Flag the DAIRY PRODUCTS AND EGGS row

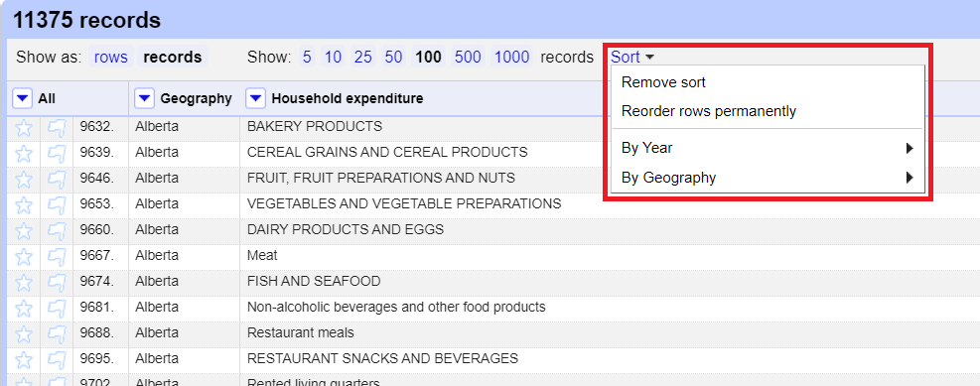tap(57, 231)
